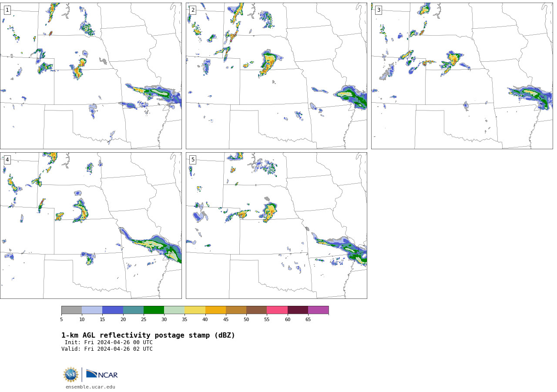Click the colorbar tick label 5
Screen dimensions: 557x392
[x=61, y=320]
